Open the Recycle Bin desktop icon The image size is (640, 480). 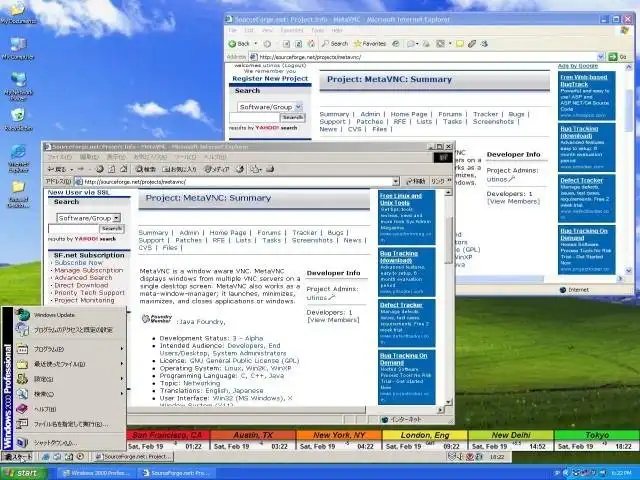tap(18, 120)
